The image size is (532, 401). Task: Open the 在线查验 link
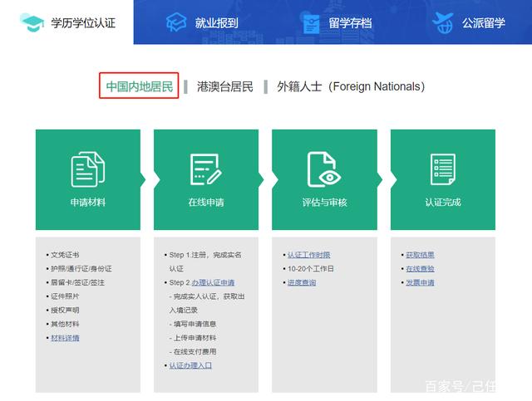tap(420, 269)
